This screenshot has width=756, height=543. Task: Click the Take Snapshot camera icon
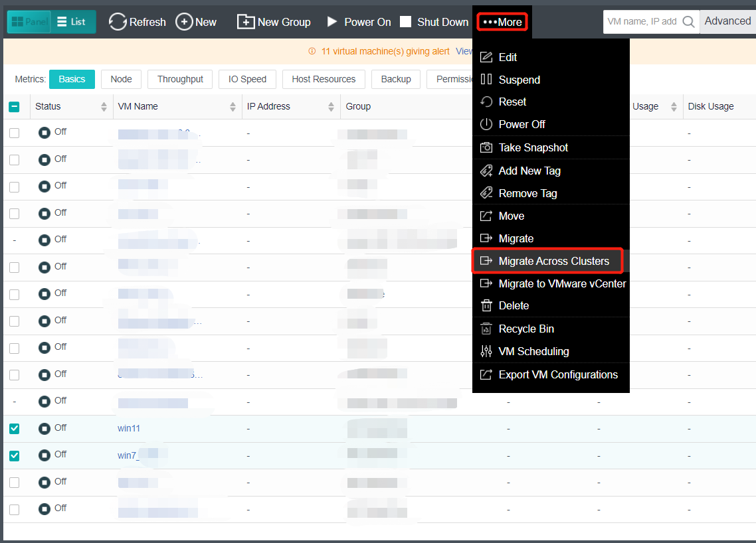pyautogui.click(x=486, y=147)
